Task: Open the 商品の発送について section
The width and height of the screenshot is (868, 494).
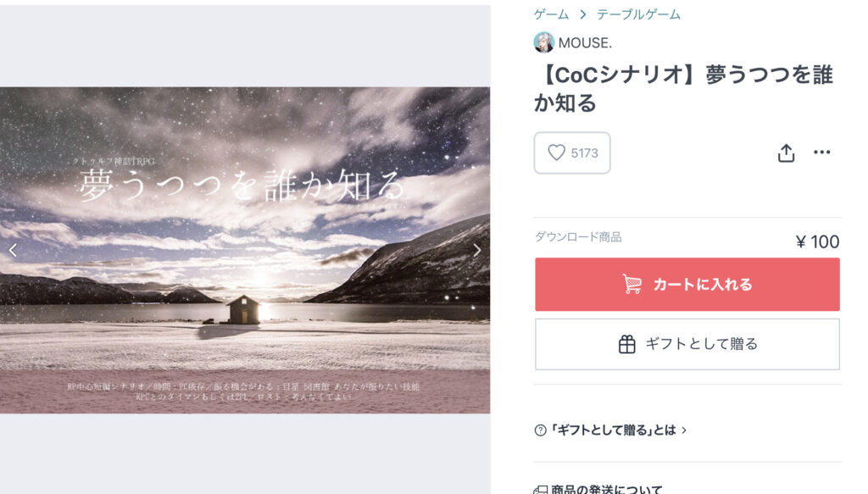Action: point(606,490)
